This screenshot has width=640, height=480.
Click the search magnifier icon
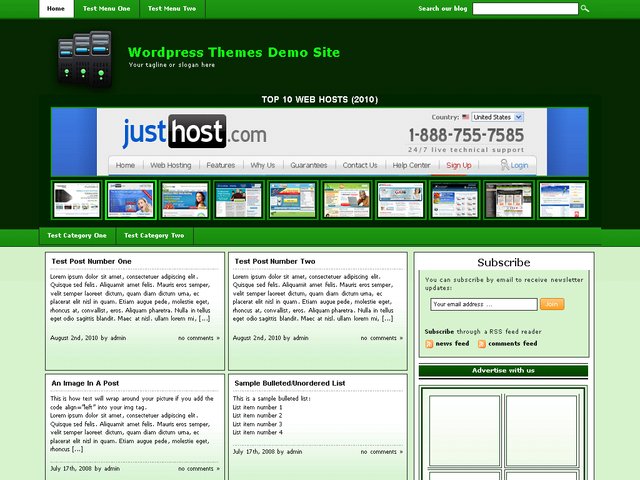584,9
